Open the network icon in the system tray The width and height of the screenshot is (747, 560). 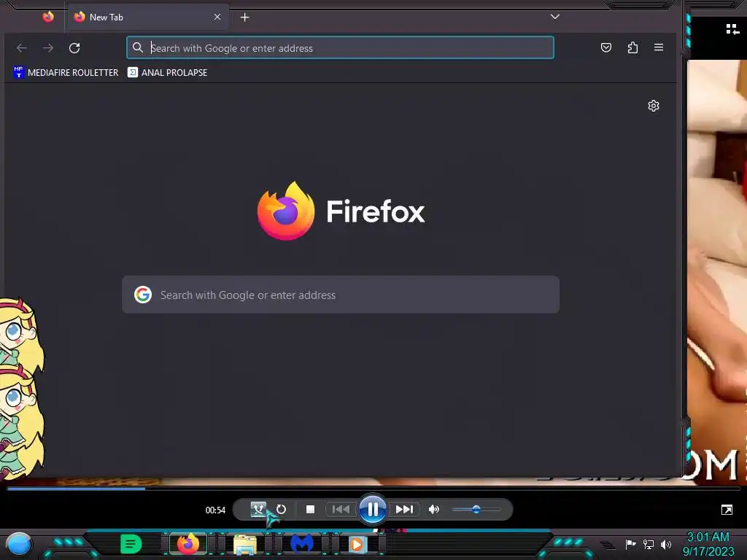(x=649, y=544)
